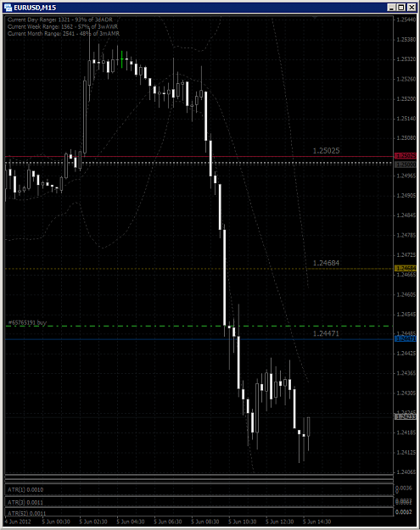Image resolution: width=420 pixels, height=530 pixels.
Task: Click the 1.25320 price scale value
Action: pyautogui.click(x=406, y=59)
